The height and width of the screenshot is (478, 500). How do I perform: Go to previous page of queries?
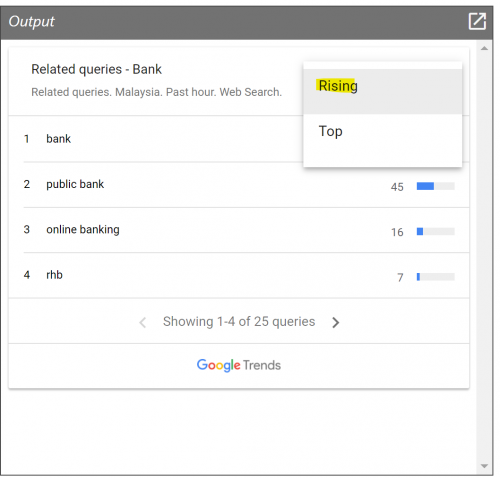click(x=143, y=322)
